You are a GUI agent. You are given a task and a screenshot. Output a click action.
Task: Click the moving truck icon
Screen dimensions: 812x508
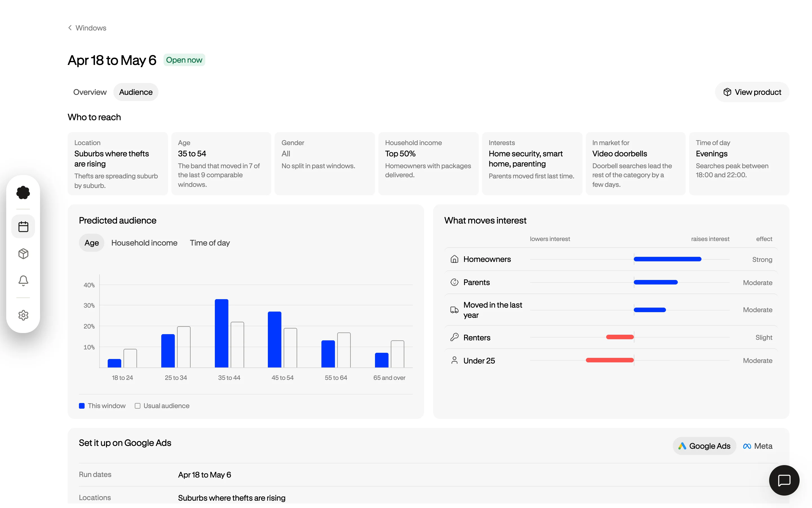[x=454, y=310]
